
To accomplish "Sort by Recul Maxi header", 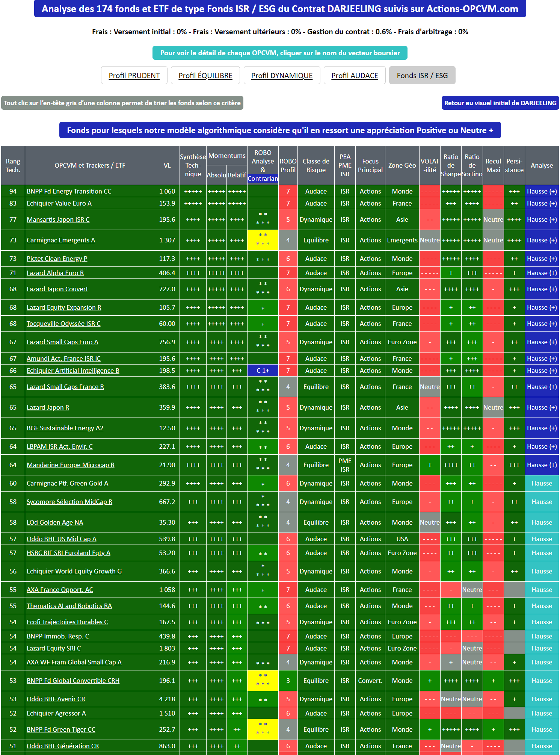I will tap(493, 165).
